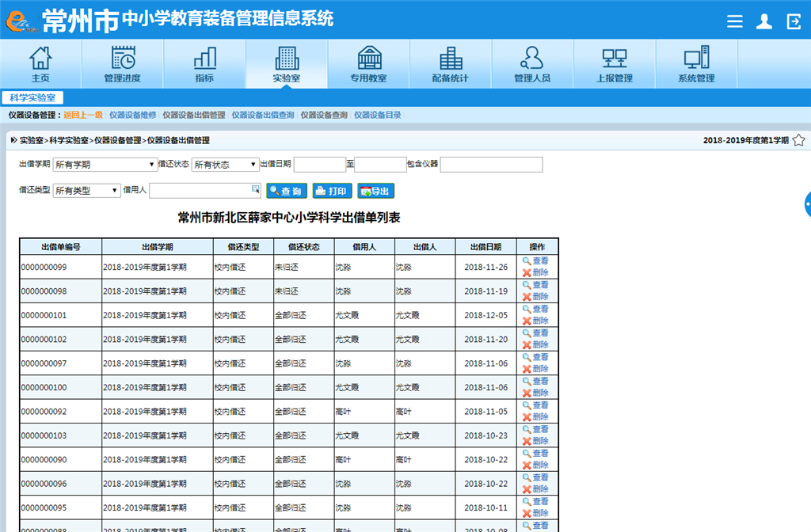Click the 出借日期 end date field

tap(380, 165)
